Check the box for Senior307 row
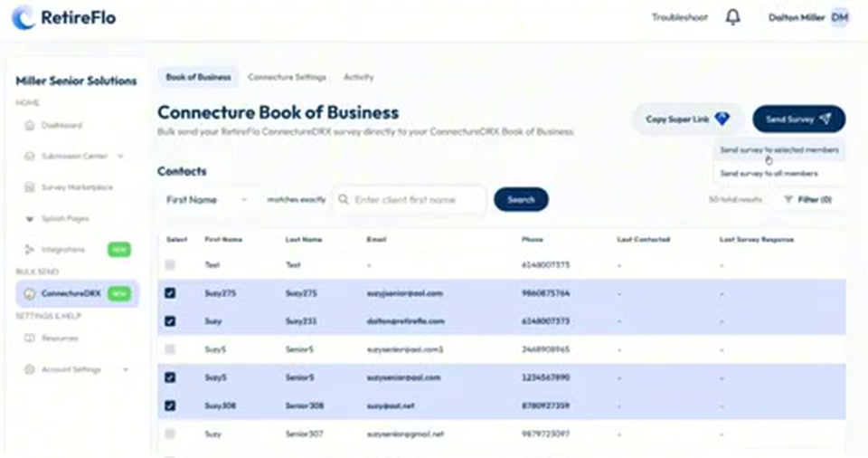This screenshot has width=868, height=458. click(x=170, y=434)
